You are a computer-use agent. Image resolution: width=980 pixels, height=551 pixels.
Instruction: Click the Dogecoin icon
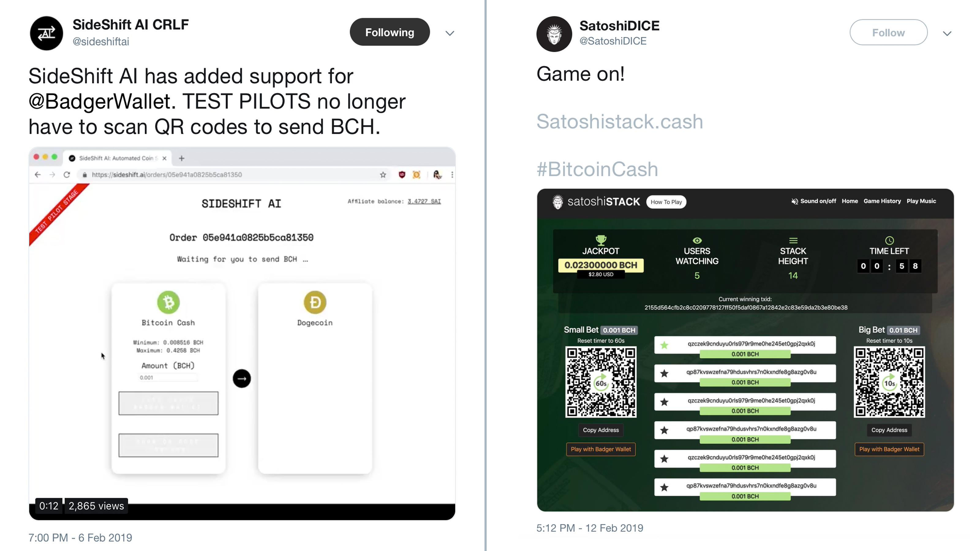point(314,302)
